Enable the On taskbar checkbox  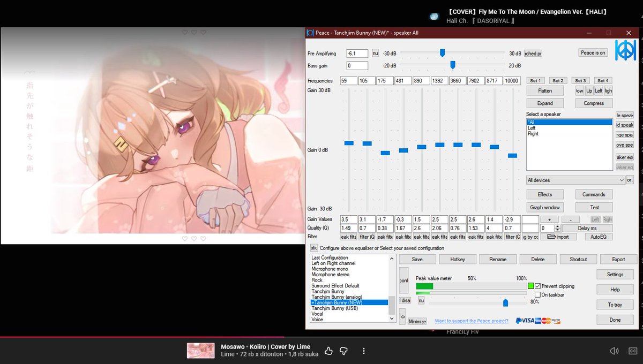click(537, 294)
